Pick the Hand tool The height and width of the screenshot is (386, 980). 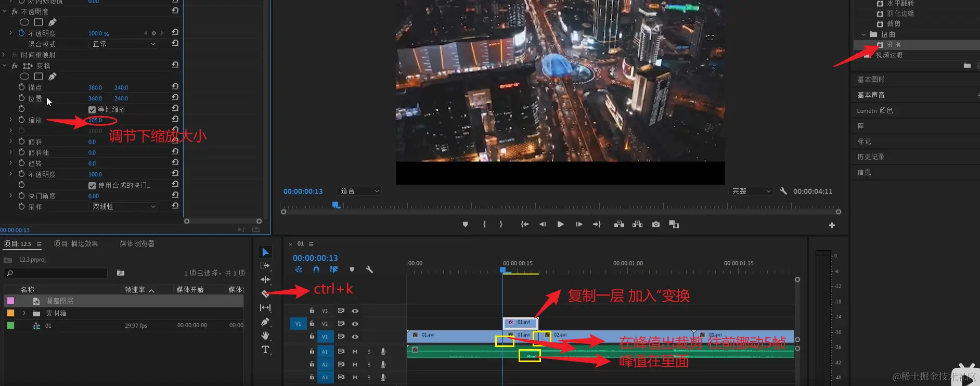pyautogui.click(x=265, y=336)
